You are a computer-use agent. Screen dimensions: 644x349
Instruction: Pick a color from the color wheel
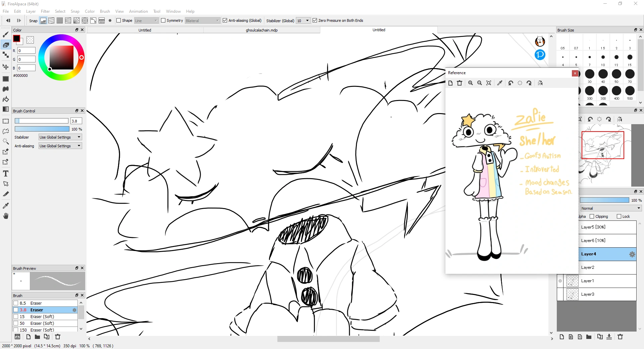[61, 57]
